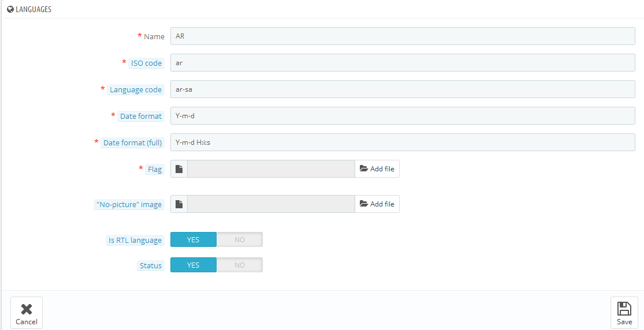Image resolution: width=644 pixels, height=330 pixels.
Task: Click the No-picture image file path box
Action: (x=271, y=204)
